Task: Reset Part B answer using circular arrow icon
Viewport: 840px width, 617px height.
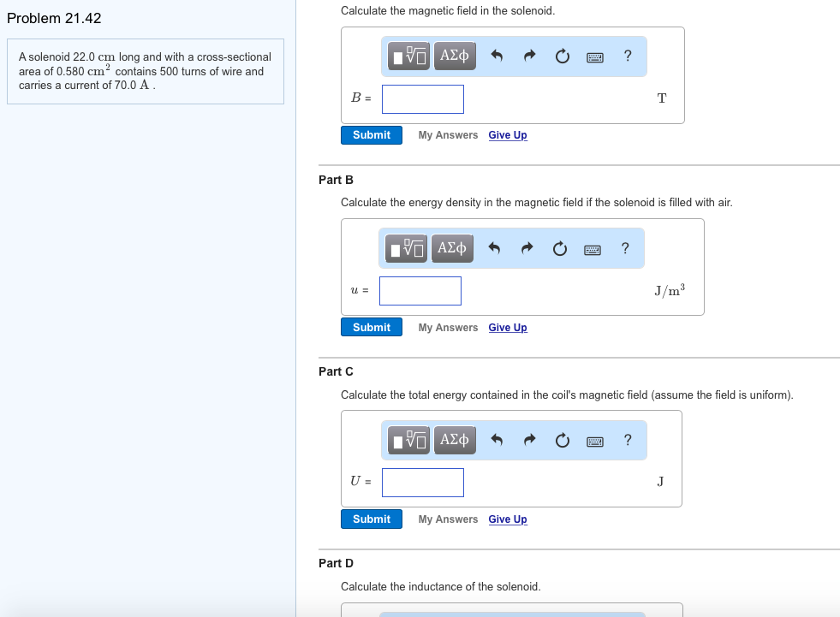Action: coord(559,248)
